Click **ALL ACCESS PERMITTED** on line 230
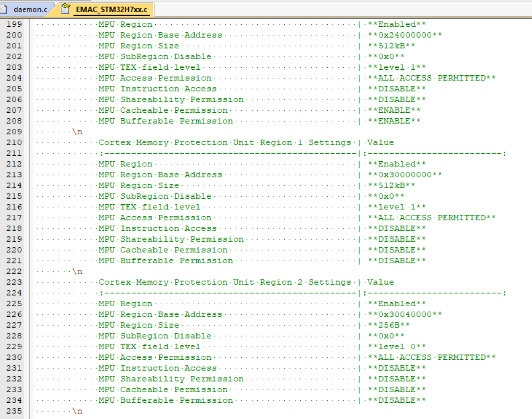This screenshot has height=419, width=532. point(431,358)
